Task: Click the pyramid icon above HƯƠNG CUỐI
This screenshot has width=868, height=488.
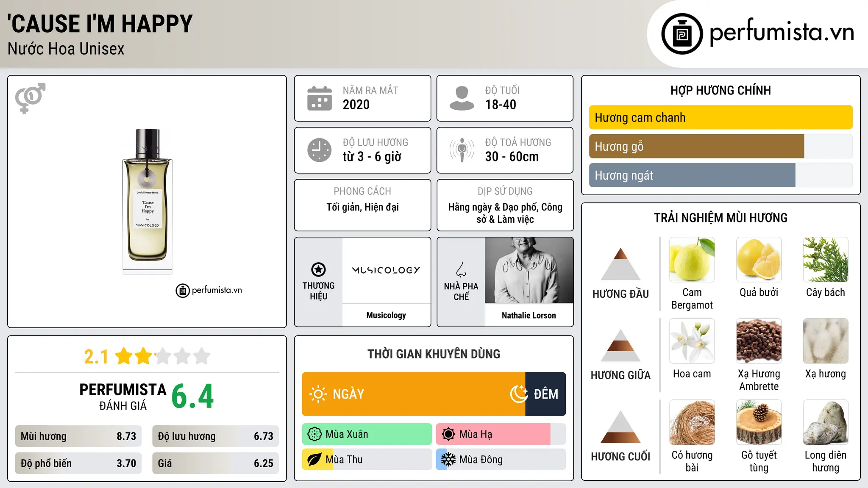Action: click(x=621, y=427)
